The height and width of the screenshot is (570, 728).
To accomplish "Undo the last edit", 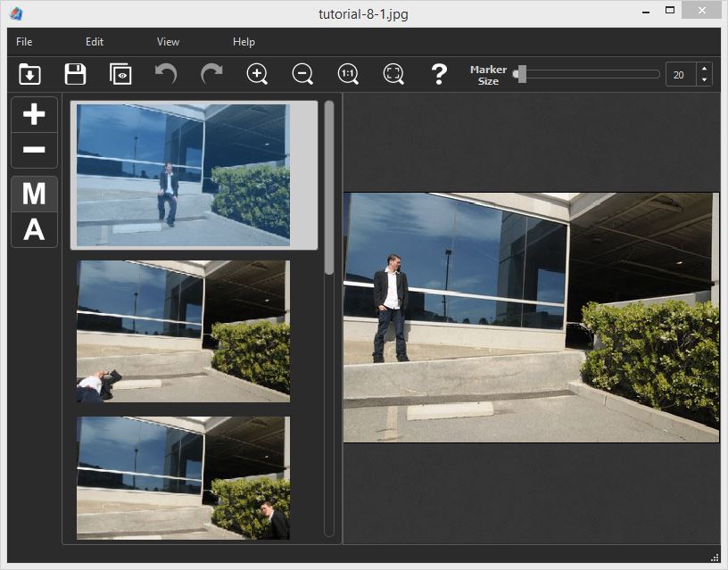I will click(x=166, y=74).
